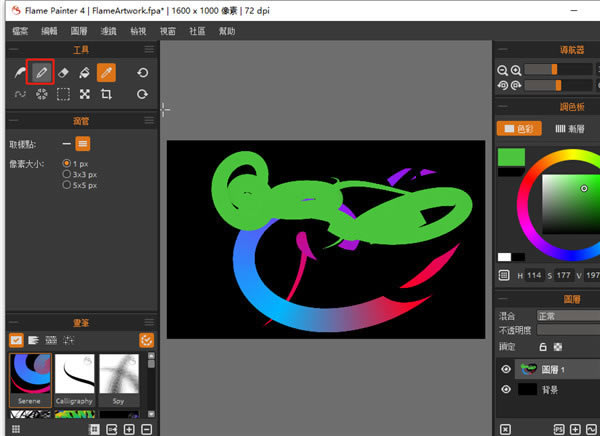
Task: Click the green foreground color swatch
Action: point(511,157)
